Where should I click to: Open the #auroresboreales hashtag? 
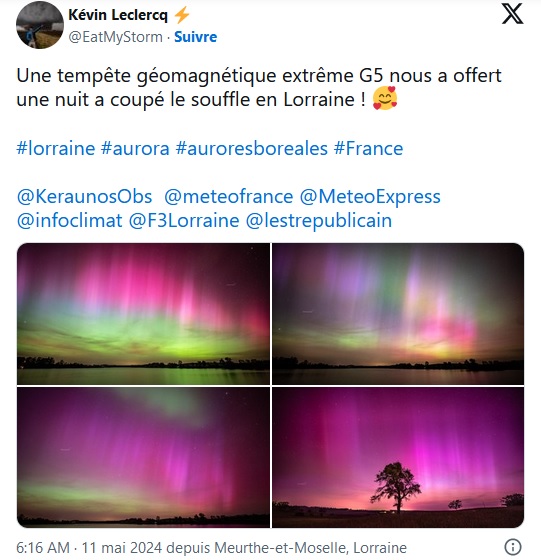click(x=251, y=148)
